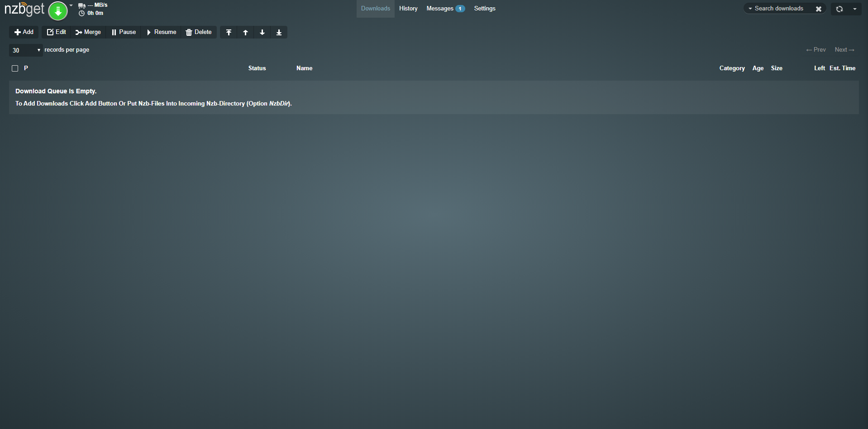Screen dimensions: 868x429
Task: Toggle the select-all checkbox in table header
Action: pyautogui.click(x=15, y=68)
